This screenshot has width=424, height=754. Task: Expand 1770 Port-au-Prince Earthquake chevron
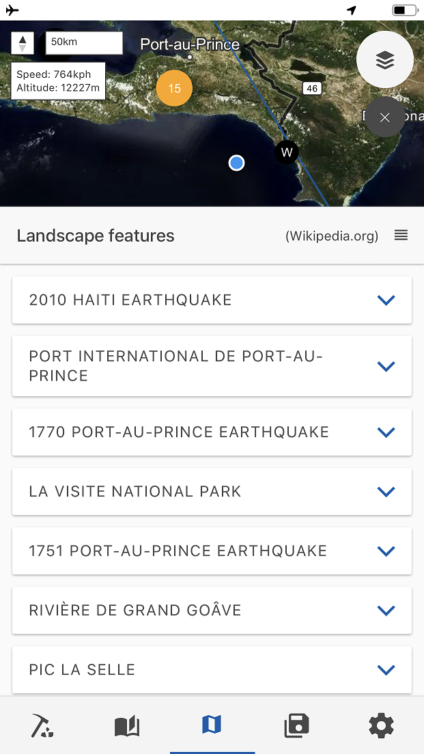coord(386,432)
